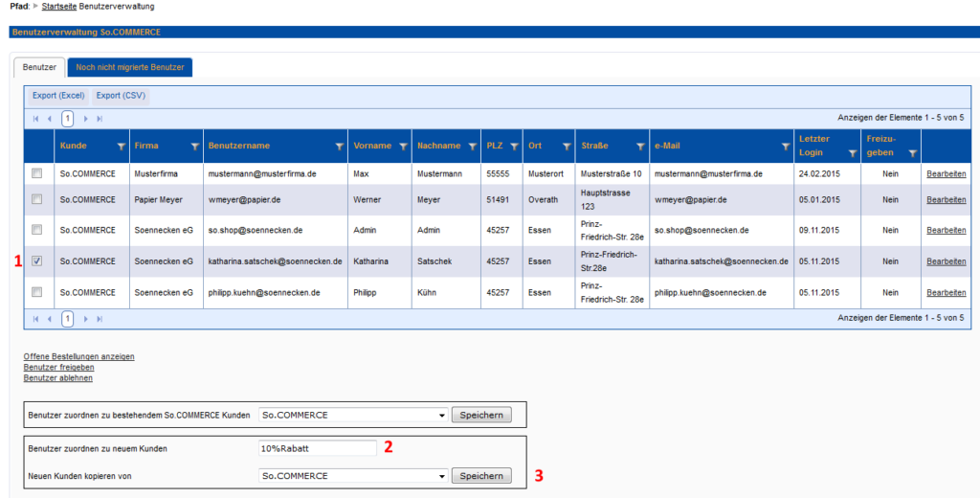Click 'Musterort' city cell
Image resolution: width=980 pixels, height=498 pixels.
coord(546,174)
